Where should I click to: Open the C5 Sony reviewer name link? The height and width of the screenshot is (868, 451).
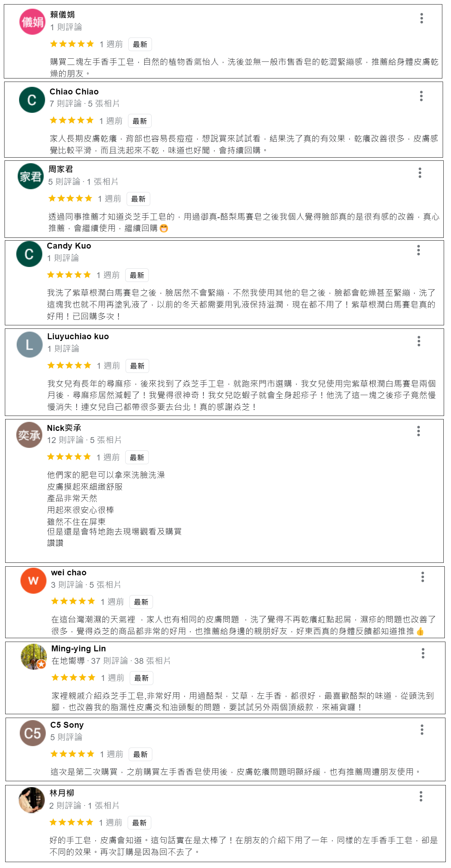pos(67,725)
